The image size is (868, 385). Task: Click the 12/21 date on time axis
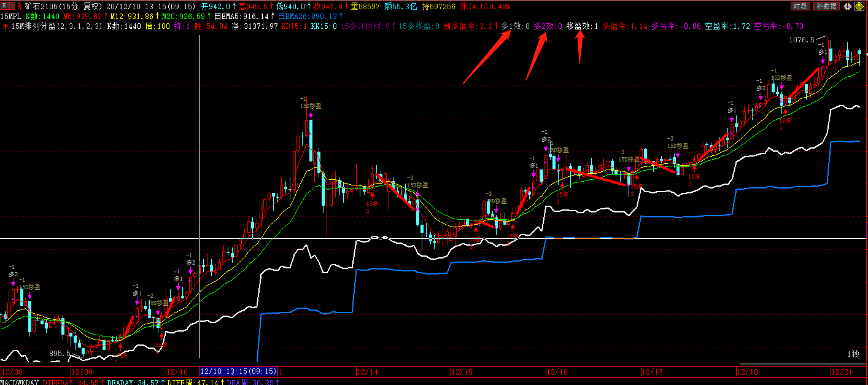pos(842,371)
